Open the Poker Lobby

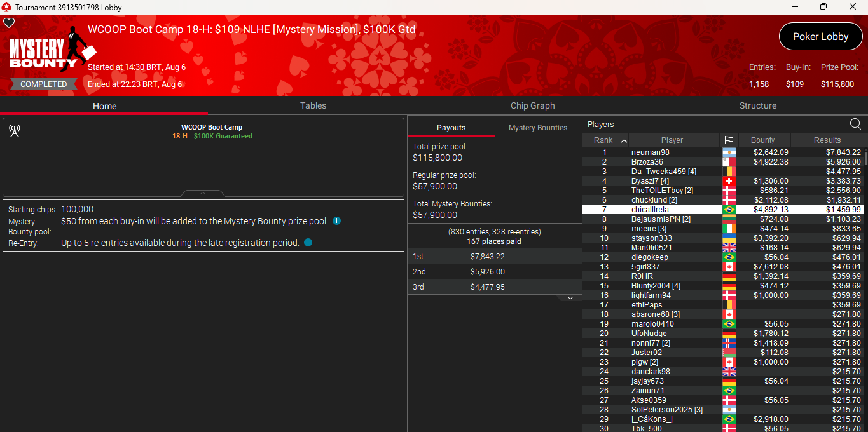point(820,37)
